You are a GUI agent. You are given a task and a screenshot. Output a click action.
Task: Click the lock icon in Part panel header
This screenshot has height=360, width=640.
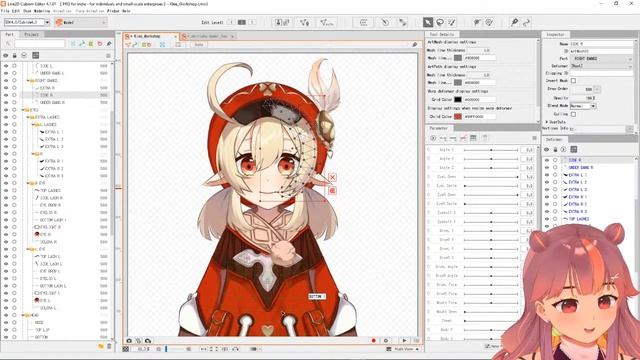tap(15, 55)
